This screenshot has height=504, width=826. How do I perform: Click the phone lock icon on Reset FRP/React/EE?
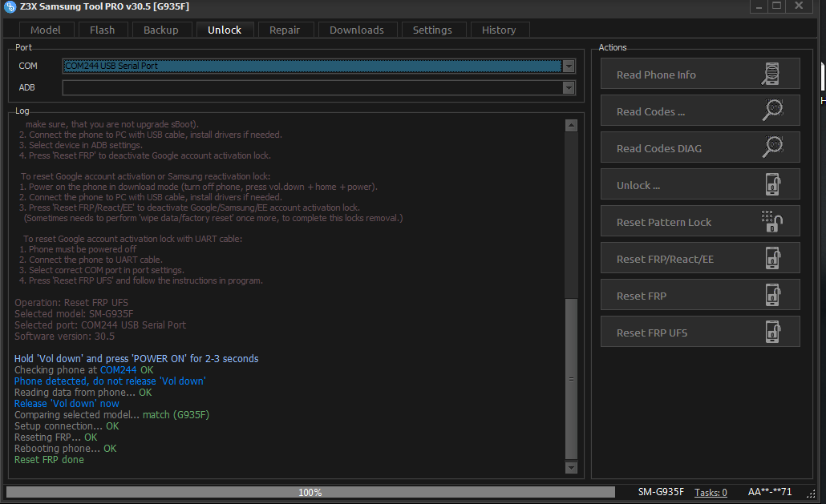click(x=773, y=258)
